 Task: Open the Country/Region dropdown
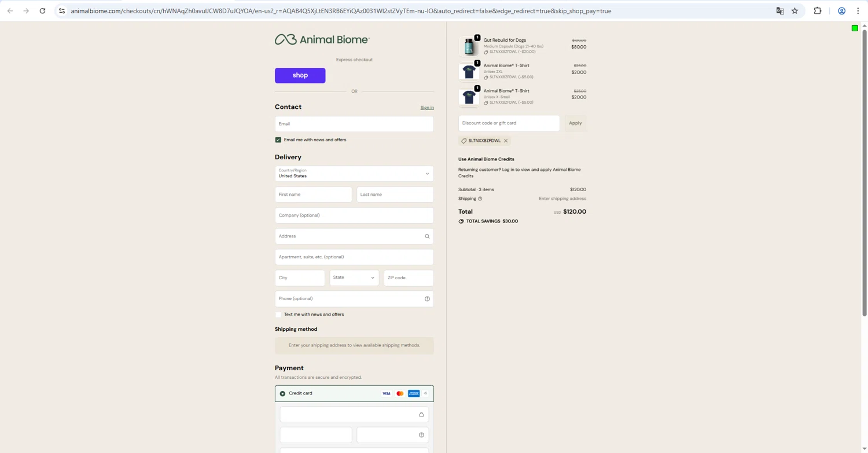point(354,174)
